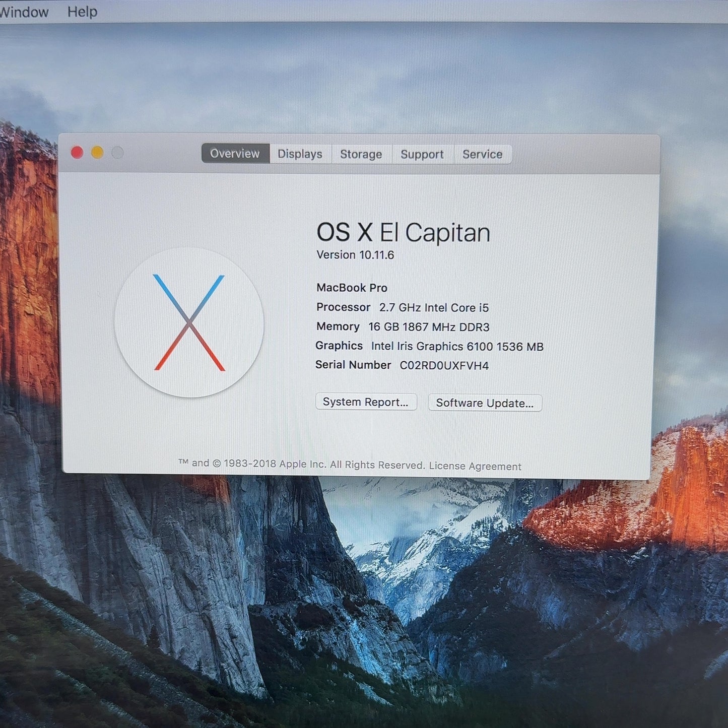Open the Help menu

tap(82, 12)
